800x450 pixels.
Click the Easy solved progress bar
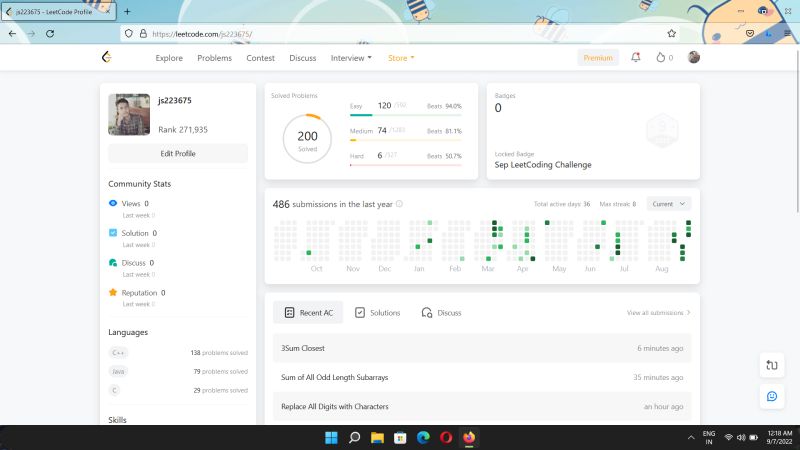pos(406,115)
